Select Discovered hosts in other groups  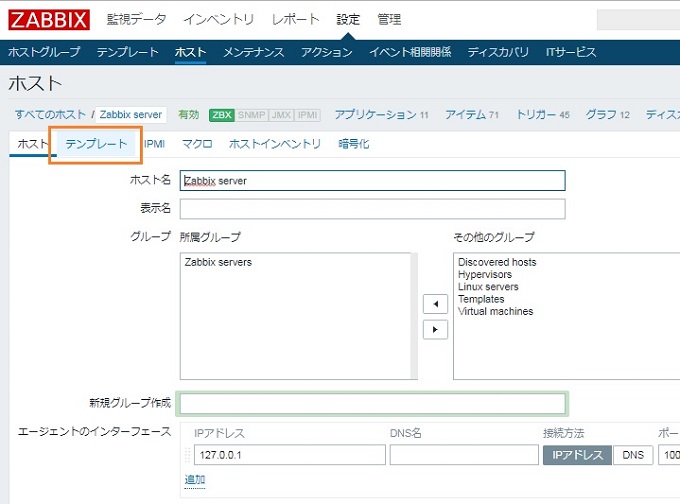[x=497, y=262]
